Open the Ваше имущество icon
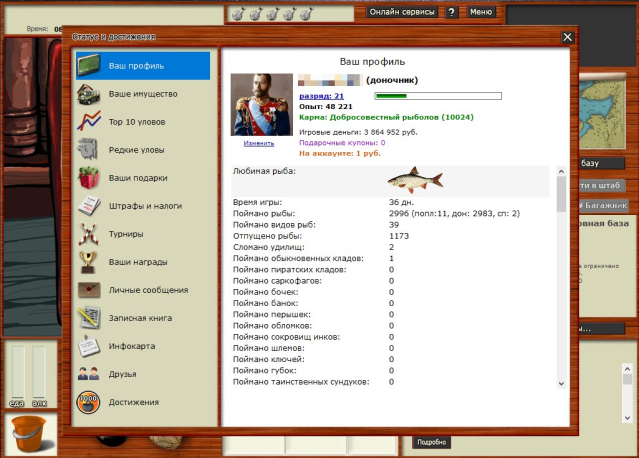The image size is (639, 458). [x=91, y=94]
